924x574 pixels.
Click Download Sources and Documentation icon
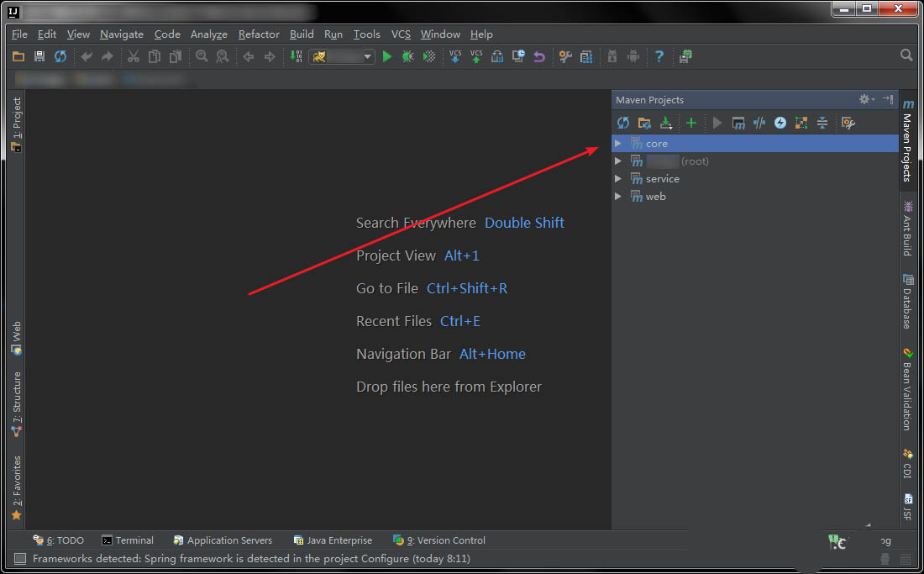click(x=666, y=123)
